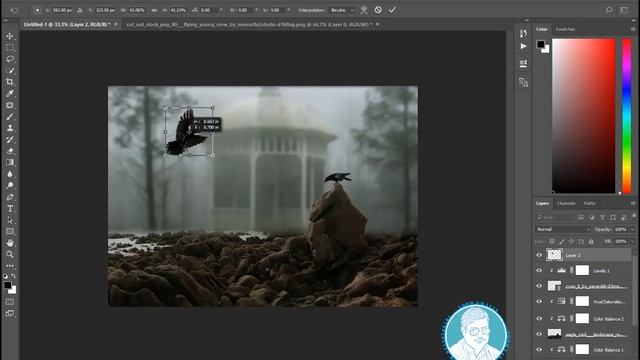The image size is (640, 360).
Task: Select the Eyedropper tool
Action: coord(10,93)
